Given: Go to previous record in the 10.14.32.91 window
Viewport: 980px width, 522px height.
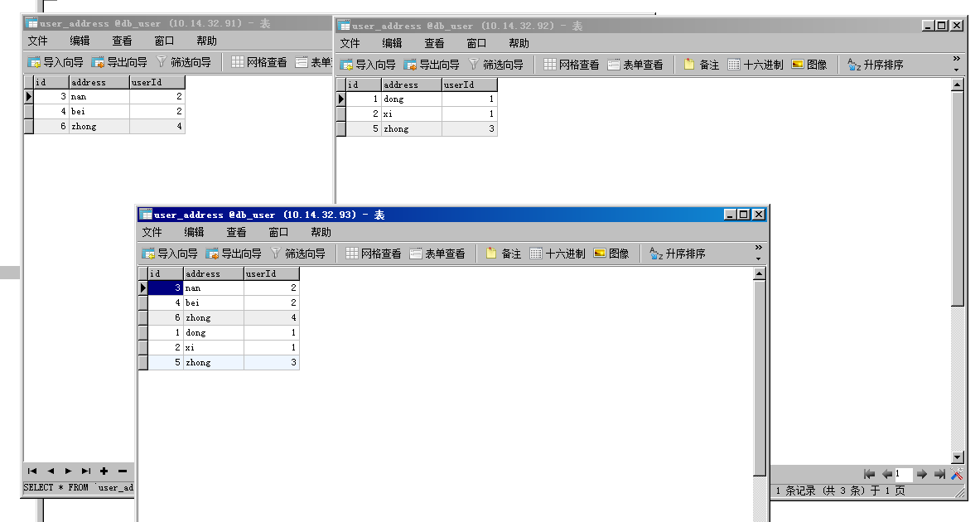Looking at the screenshot, I should pyautogui.click(x=51, y=471).
